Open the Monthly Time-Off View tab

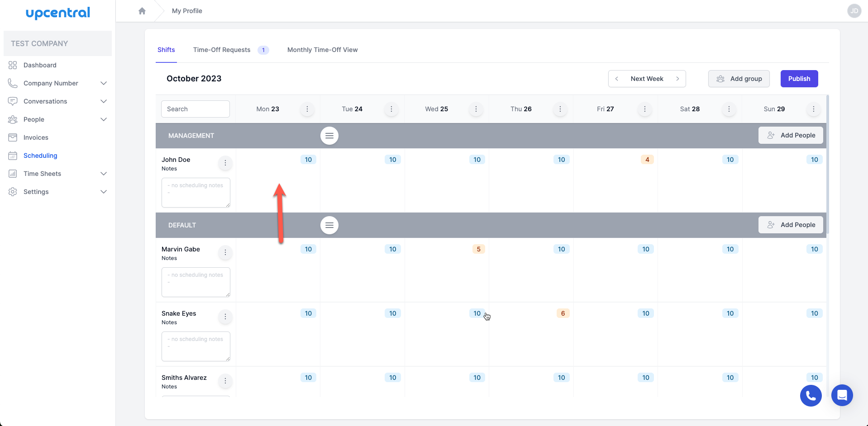[x=322, y=50]
